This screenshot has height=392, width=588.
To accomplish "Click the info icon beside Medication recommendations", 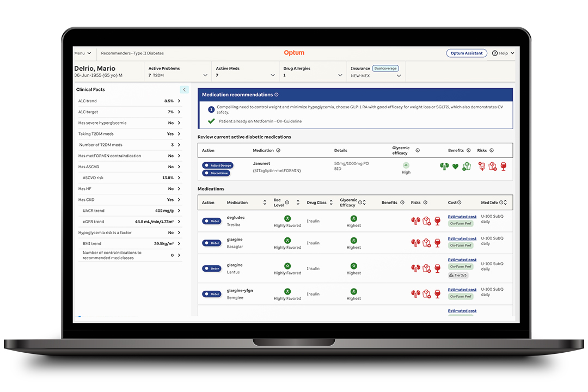I will [277, 95].
